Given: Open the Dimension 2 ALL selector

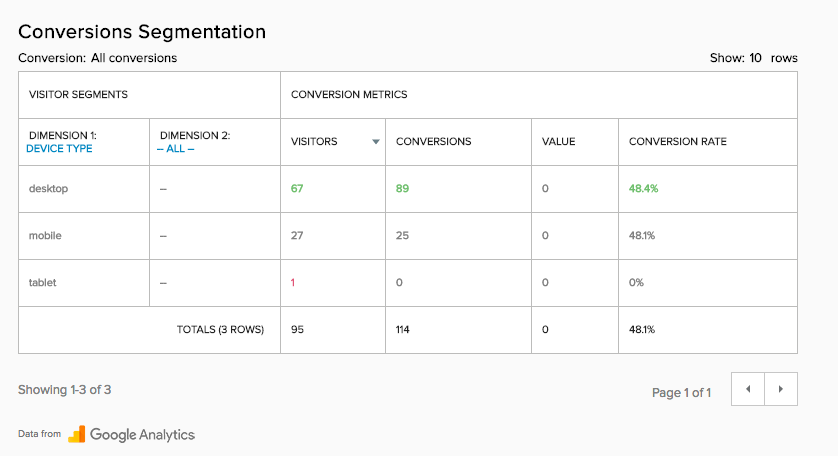Looking at the screenshot, I should 175,149.
